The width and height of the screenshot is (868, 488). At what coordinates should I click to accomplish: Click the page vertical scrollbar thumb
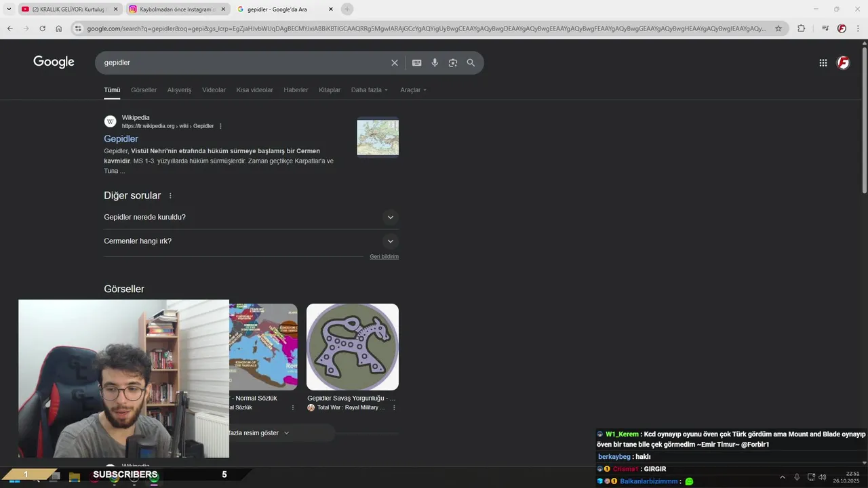(x=864, y=119)
